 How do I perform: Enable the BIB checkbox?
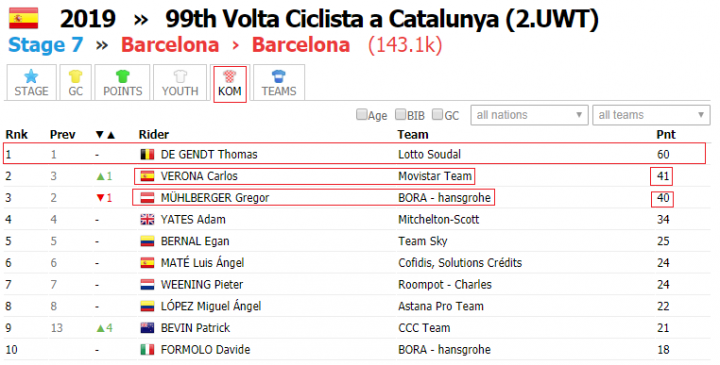click(401, 114)
